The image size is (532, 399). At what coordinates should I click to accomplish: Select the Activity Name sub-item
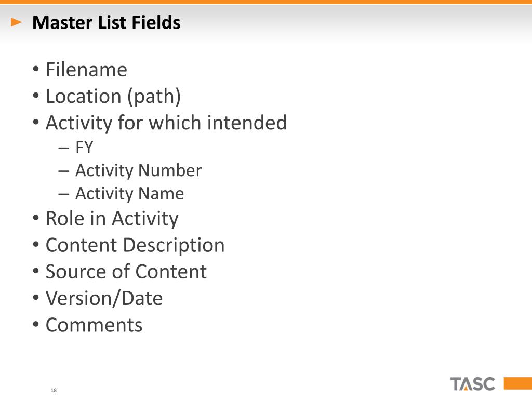coord(129,194)
